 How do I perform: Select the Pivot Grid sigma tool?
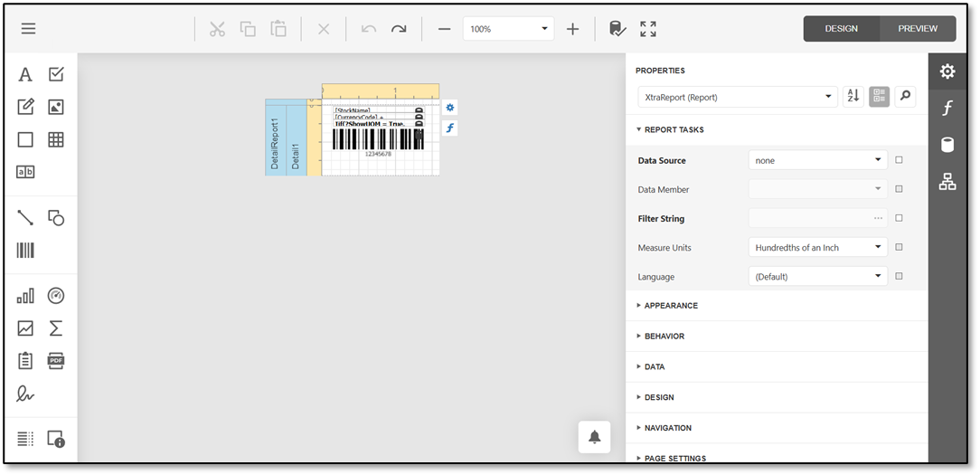(56, 328)
